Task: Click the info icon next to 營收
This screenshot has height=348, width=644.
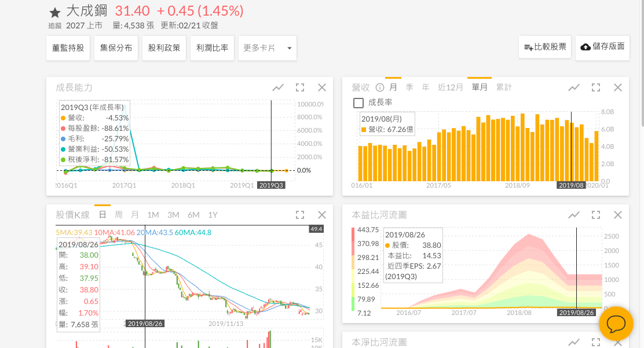Action: 380,87
